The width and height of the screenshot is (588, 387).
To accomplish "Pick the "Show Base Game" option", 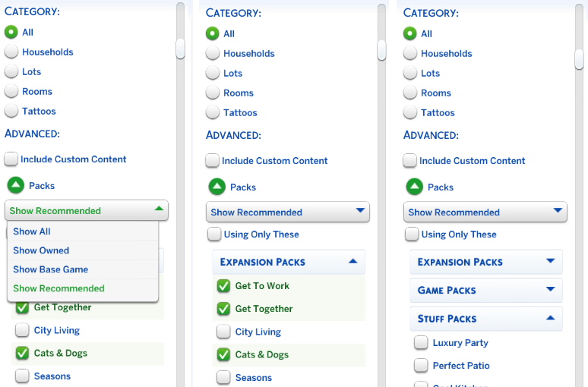I will tap(50, 269).
